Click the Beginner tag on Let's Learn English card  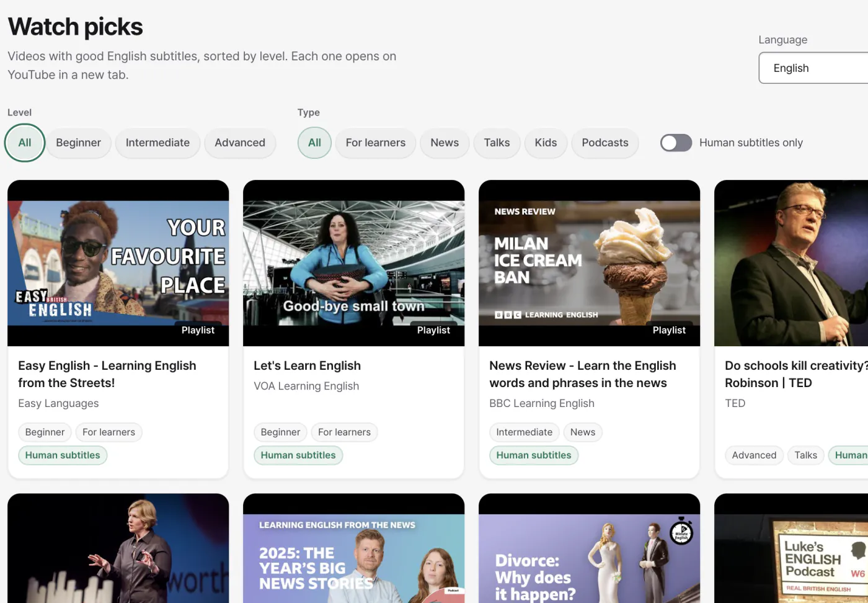pos(280,432)
